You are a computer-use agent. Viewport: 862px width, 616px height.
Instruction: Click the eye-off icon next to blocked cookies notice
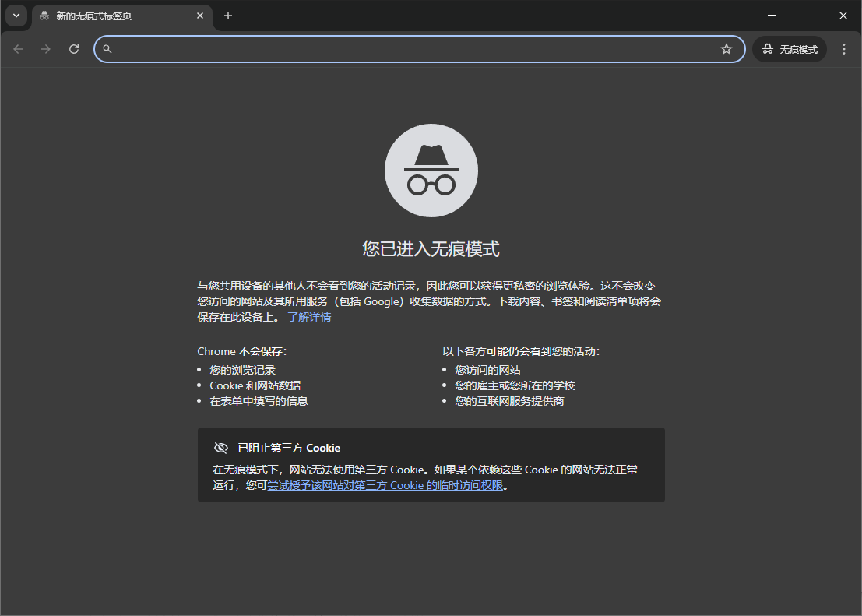[220, 447]
